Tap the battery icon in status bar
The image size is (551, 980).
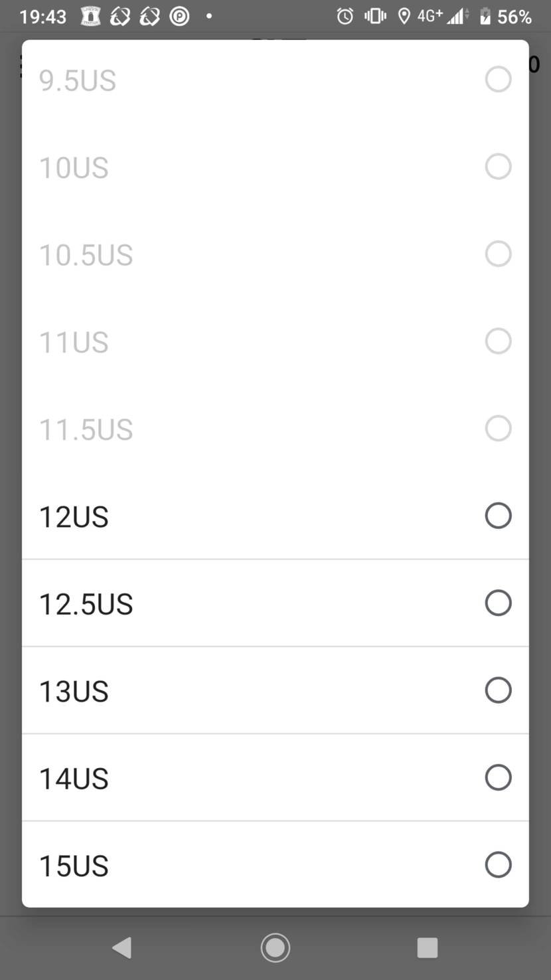click(x=485, y=16)
